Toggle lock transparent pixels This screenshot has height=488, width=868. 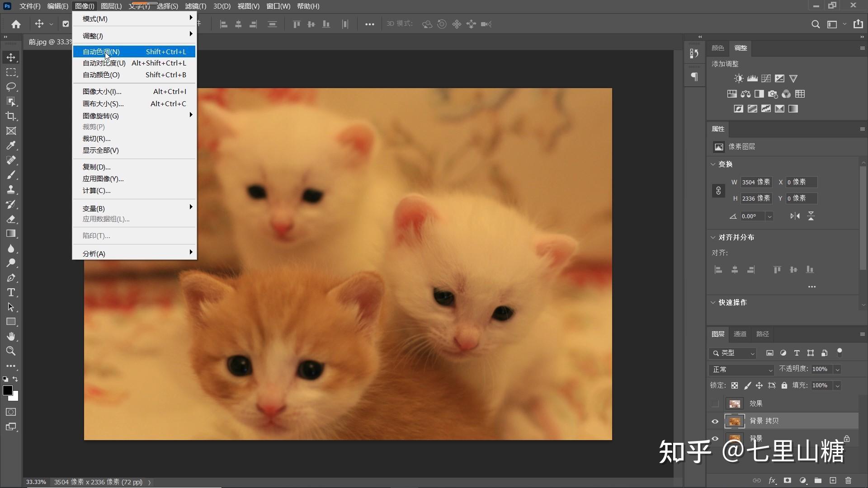tap(735, 385)
